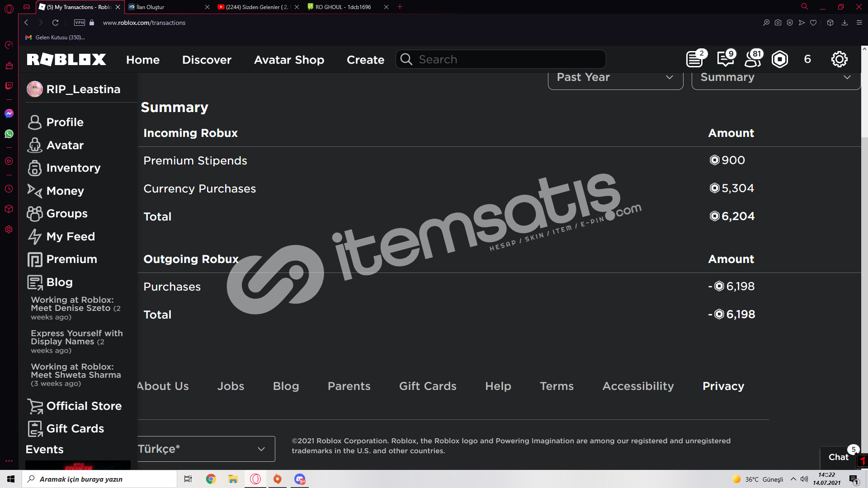
Task: Open the Türkçe language dropdown
Action: tap(206, 449)
